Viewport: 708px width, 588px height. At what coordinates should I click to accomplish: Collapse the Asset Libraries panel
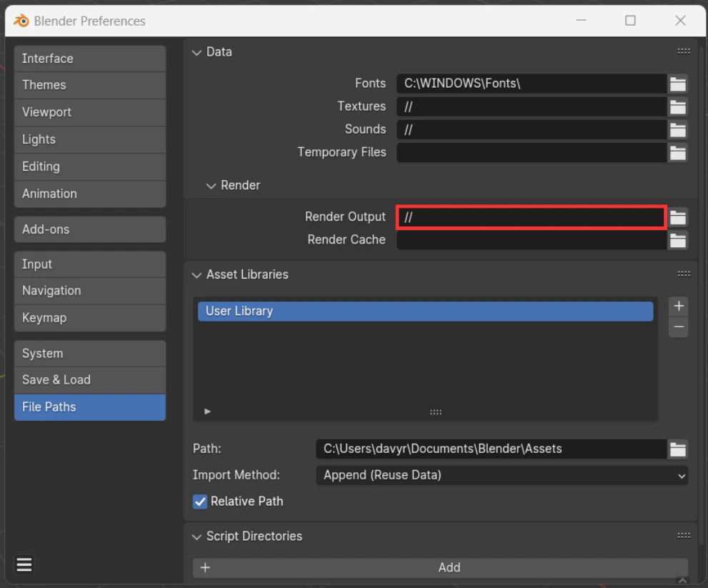196,275
